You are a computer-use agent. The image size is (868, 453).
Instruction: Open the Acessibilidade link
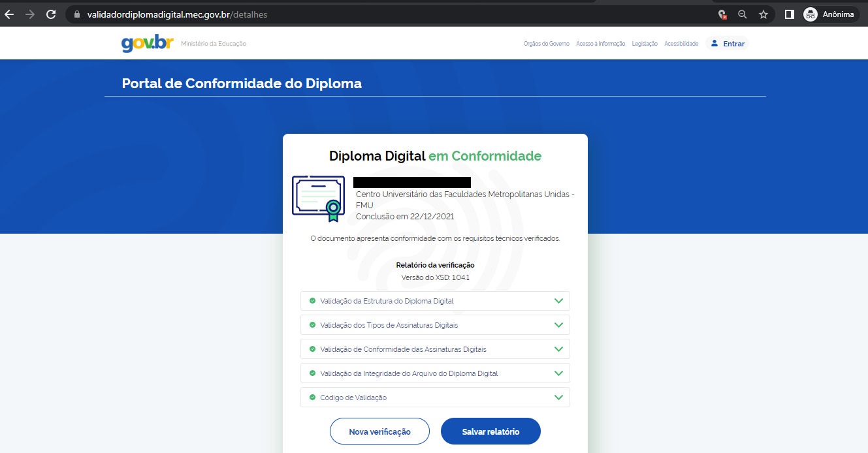[681, 44]
